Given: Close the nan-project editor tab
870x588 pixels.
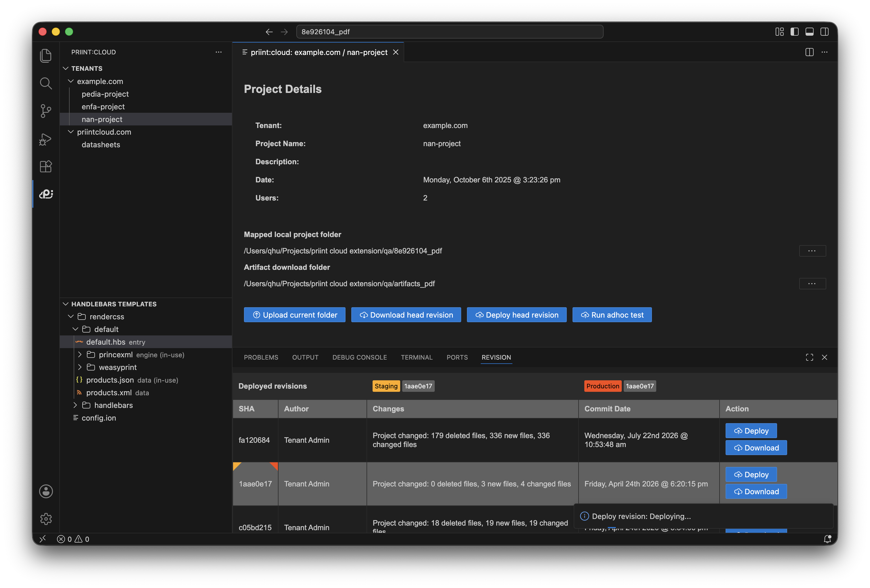Looking at the screenshot, I should [x=396, y=52].
